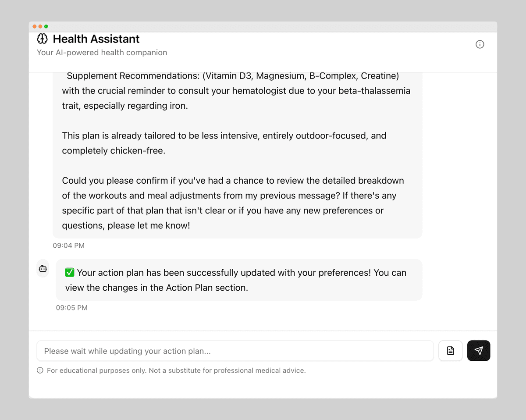Image resolution: width=526 pixels, height=420 pixels.
Task: Click the message input field
Action: coord(235,351)
